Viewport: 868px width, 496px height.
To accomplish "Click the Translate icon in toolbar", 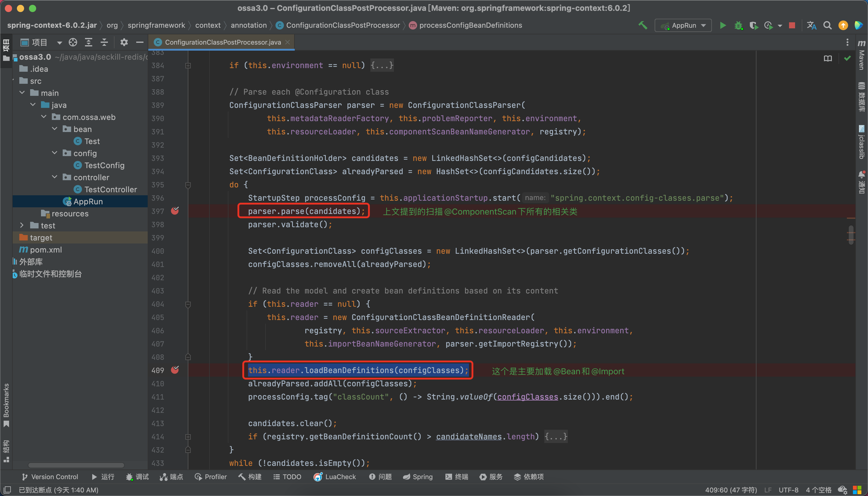I will click(x=811, y=26).
